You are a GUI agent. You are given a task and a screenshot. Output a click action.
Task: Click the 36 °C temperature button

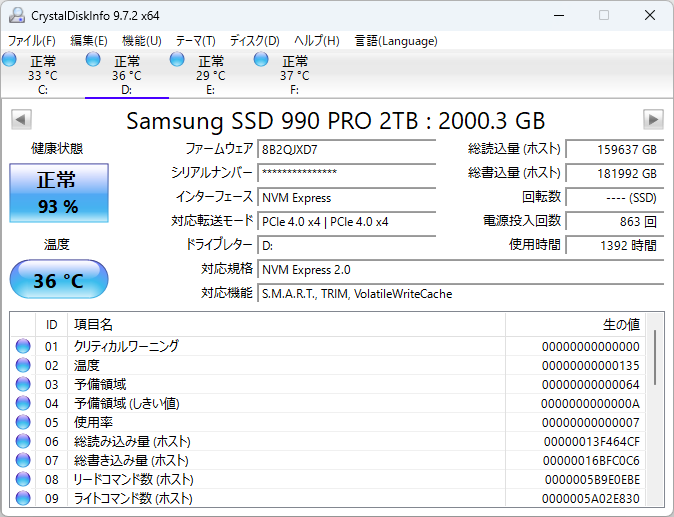(59, 279)
